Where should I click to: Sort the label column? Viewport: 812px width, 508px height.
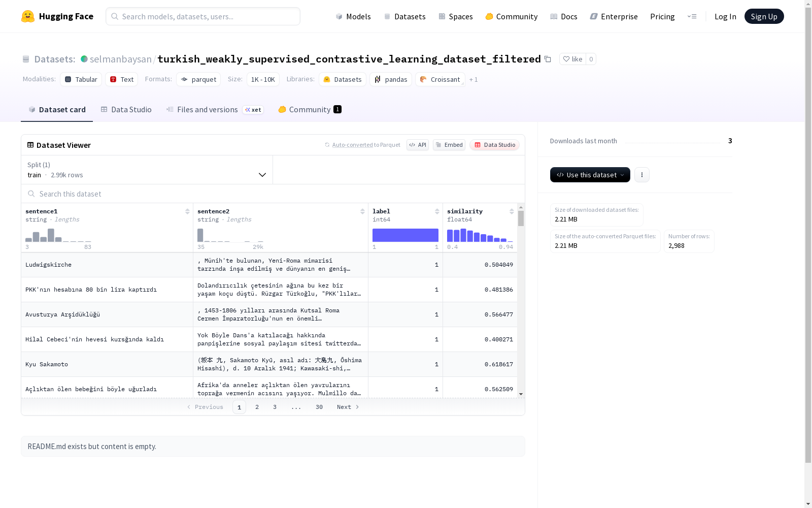pos(437,211)
